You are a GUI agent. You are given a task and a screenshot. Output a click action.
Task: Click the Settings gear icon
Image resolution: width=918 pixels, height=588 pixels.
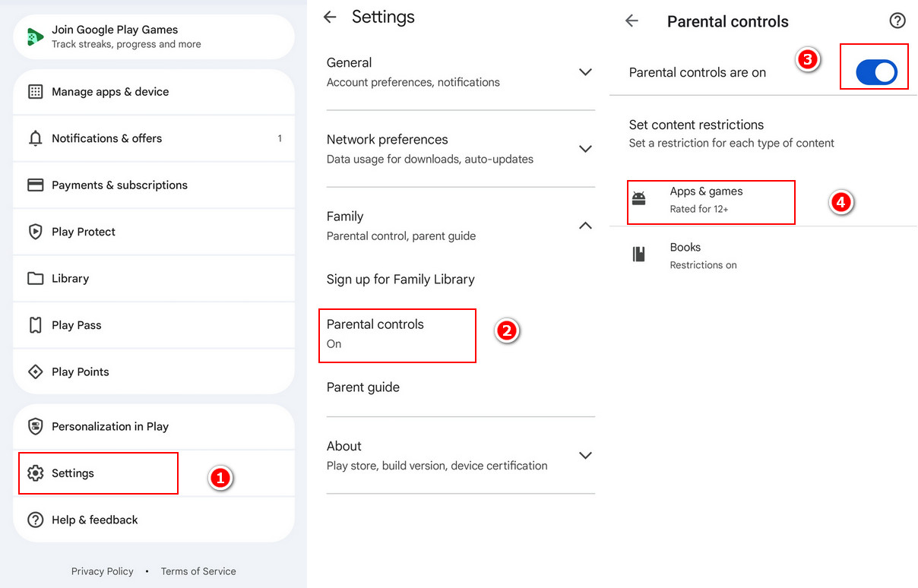(35, 473)
